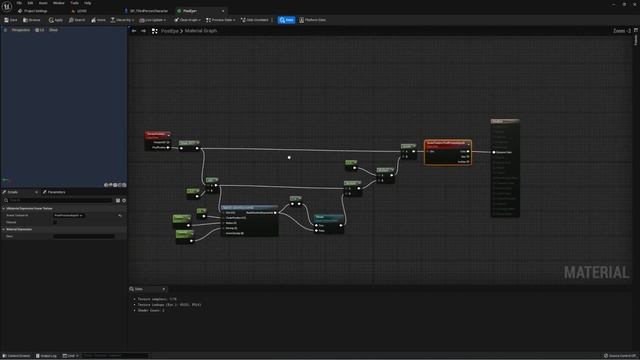Close the PostEye tab
The height and width of the screenshot is (360, 640).
point(223,11)
